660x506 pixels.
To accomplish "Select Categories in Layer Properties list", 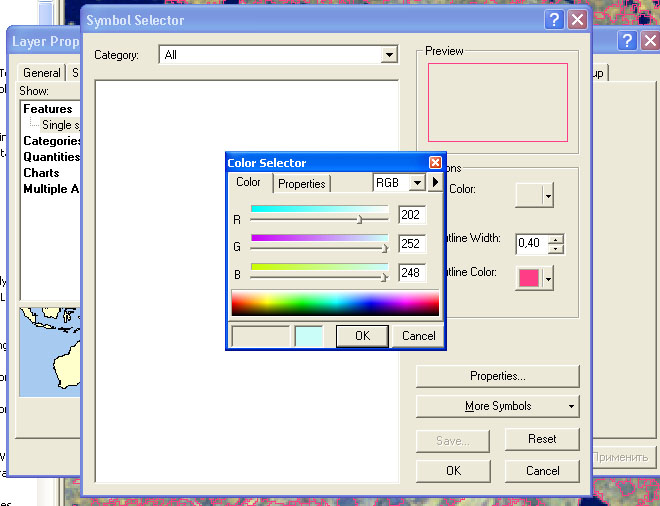I will (x=51, y=141).
